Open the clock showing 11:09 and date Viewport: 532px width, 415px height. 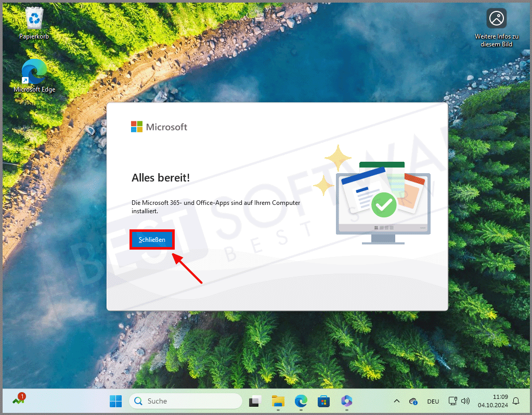(x=492, y=401)
